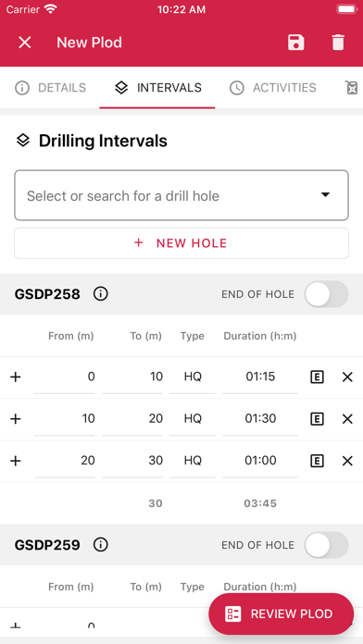Switch to the Activities tab

(x=273, y=88)
